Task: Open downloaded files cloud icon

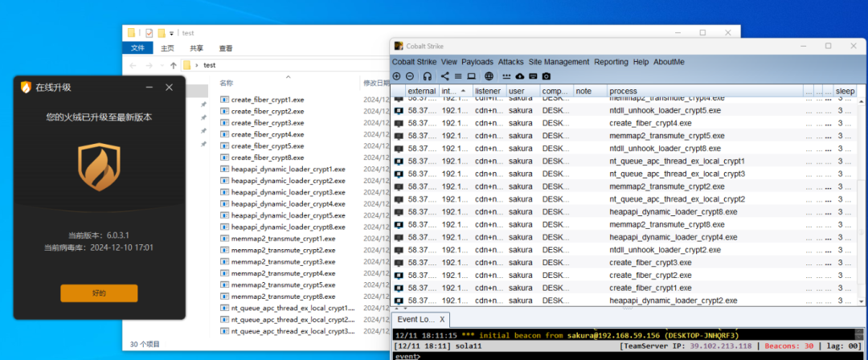Action: click(x=519, y=76)
